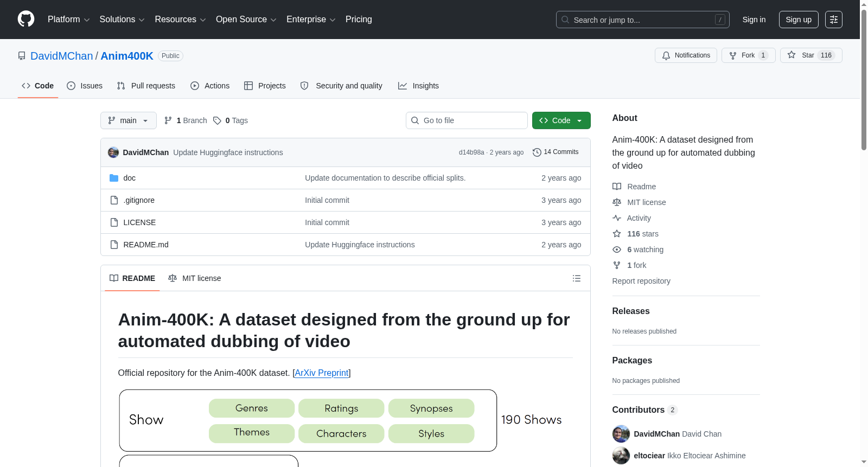The image size is (868, 467).
Task: Select the README tab
Action: coord(132,278)
